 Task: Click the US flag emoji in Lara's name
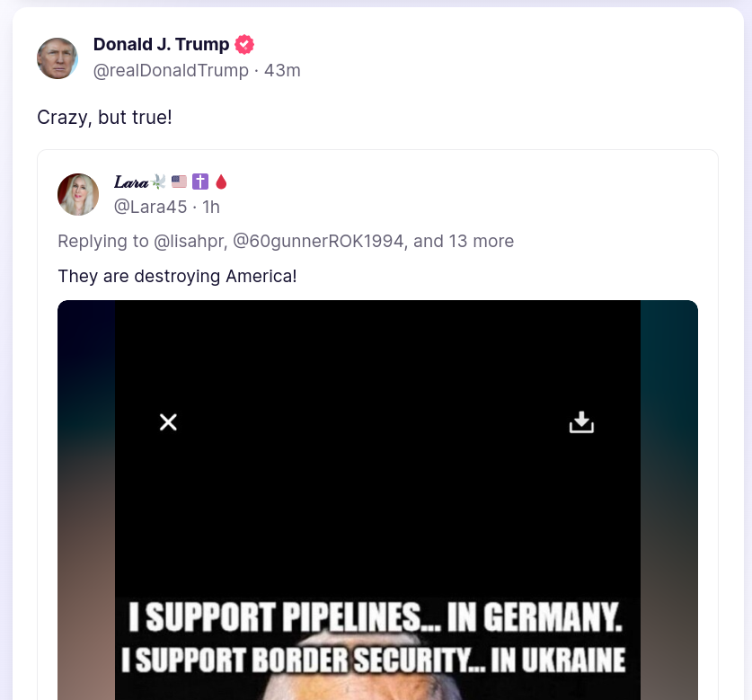tap(180, 182)
